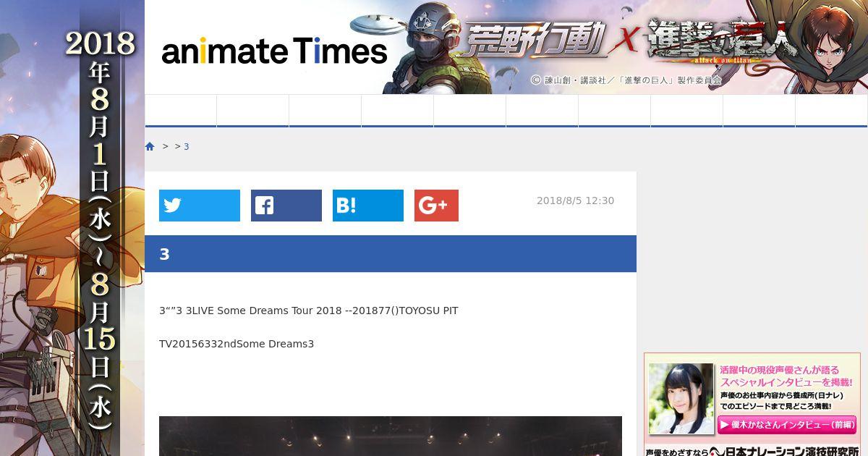Click the article date 2018/8/5 12:30

click(575, 200)
